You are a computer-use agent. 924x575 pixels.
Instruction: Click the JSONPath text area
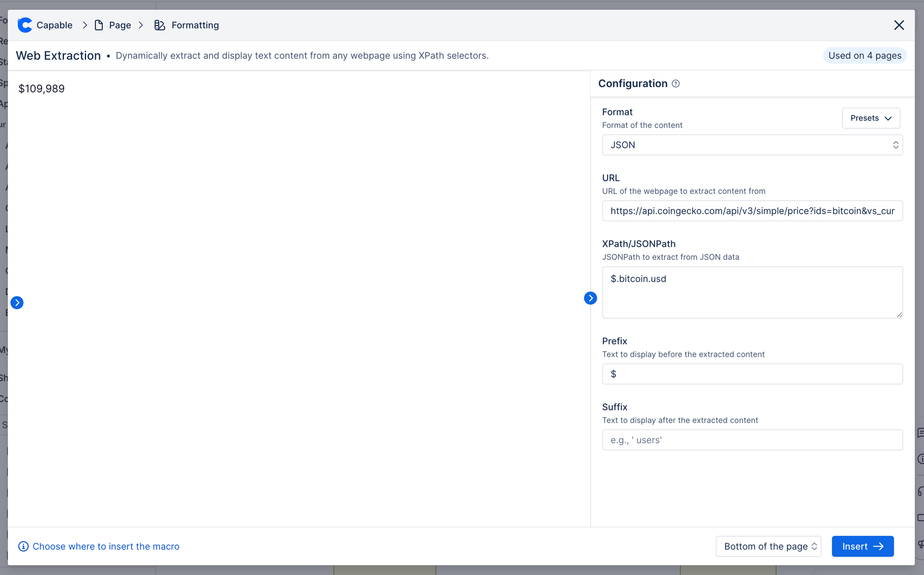pos(752,292)
